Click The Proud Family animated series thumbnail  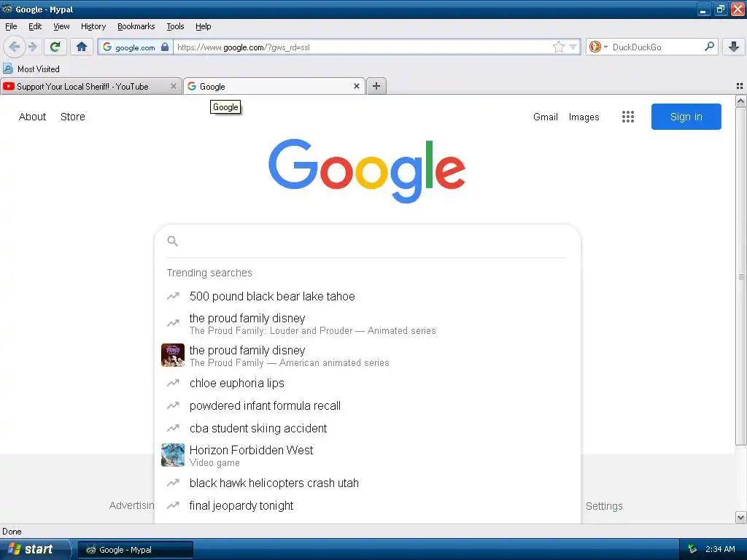(x=172, y=355)
